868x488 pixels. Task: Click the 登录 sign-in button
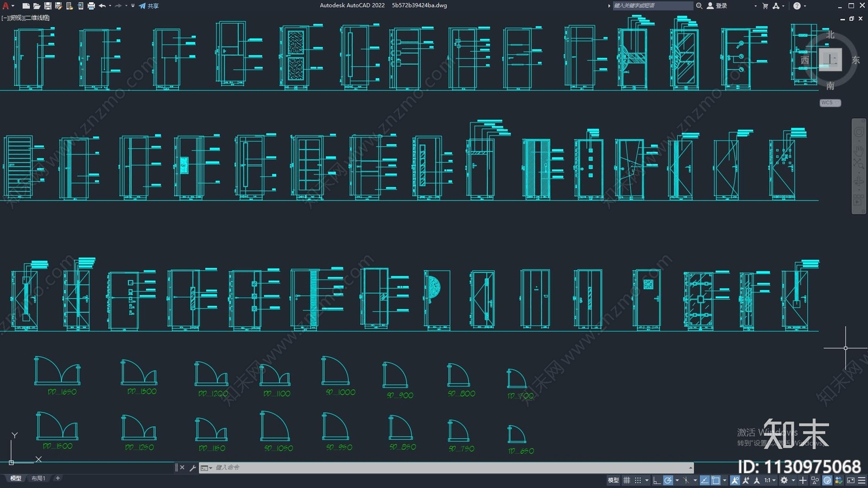pos(717,6)
